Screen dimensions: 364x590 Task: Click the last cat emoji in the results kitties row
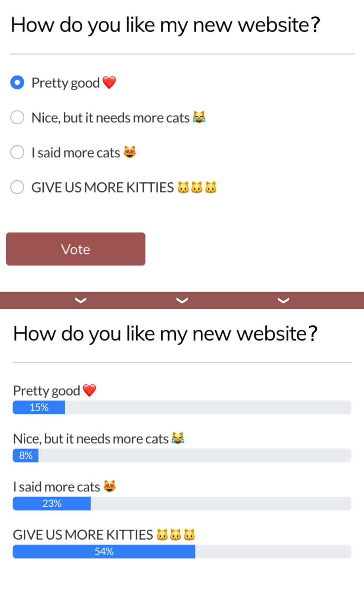[x=189, y=535]
